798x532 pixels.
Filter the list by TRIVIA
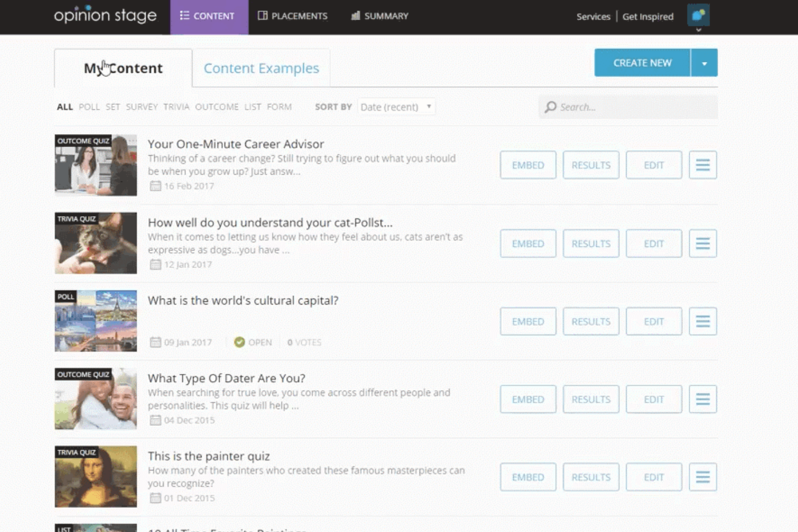(x=176, y=107)
